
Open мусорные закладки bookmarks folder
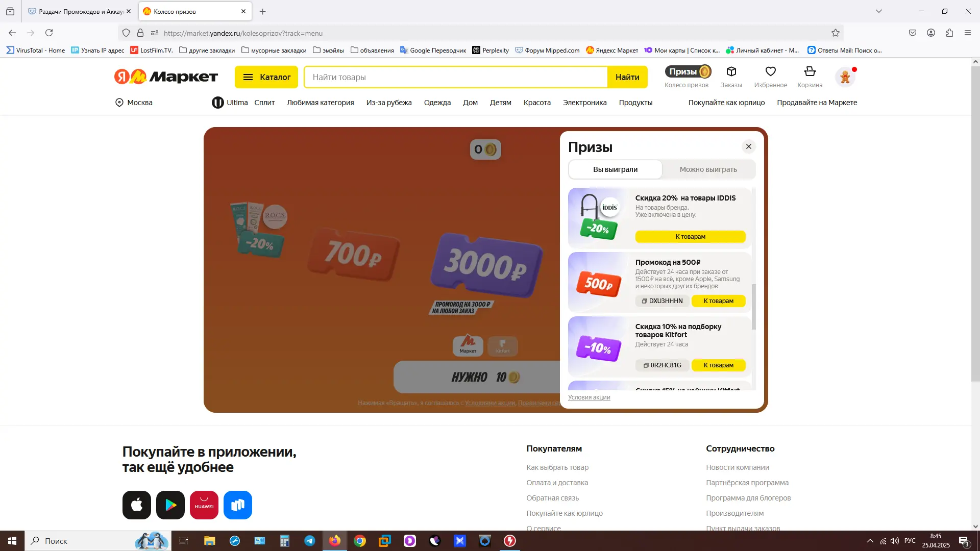pos(274,50)
